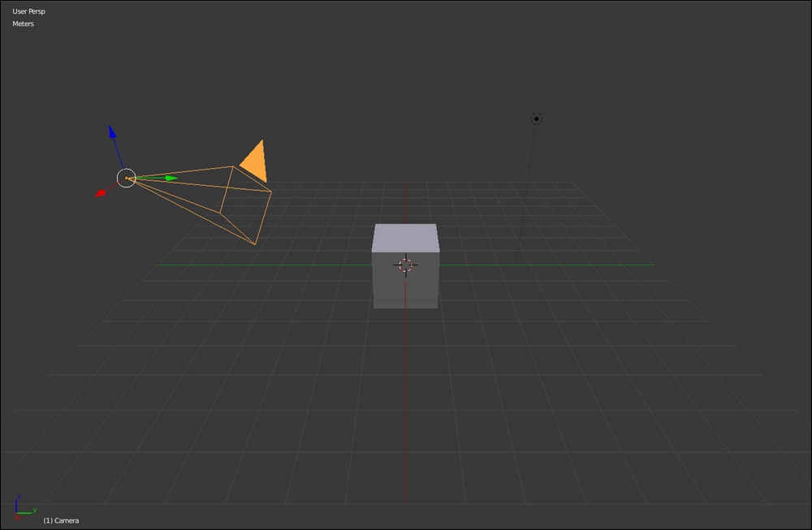Click the red X-axis manipulator arrow
This screenshot has height=530, width=812.
[x=101, y=193]
